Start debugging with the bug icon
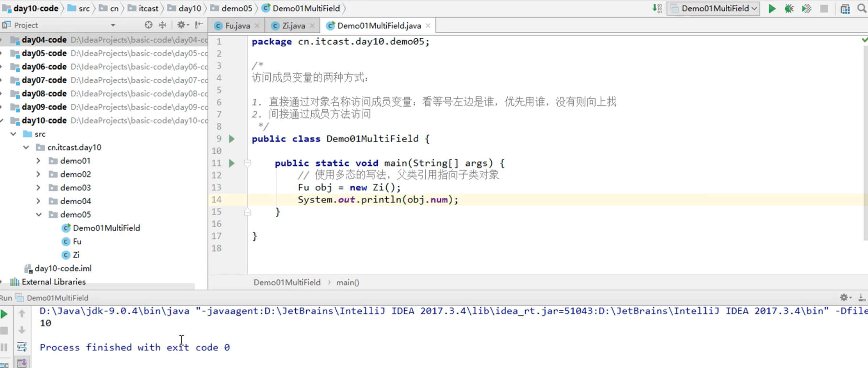Image resolution: width=868 pixels, height=368 pixels. point(789,8)
